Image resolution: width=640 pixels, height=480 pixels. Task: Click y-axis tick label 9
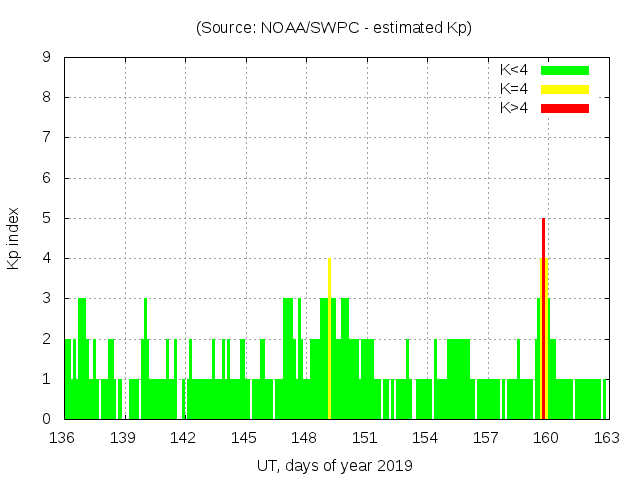coord(46,58)
